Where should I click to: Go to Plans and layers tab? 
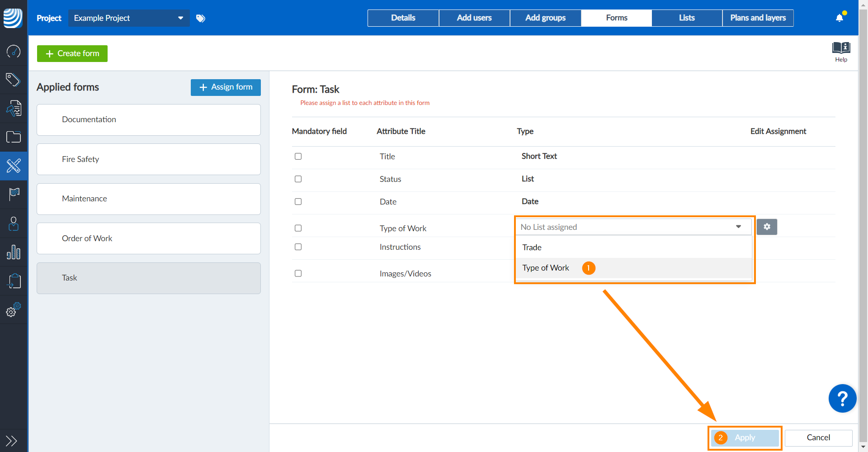(x=758, y=18)
